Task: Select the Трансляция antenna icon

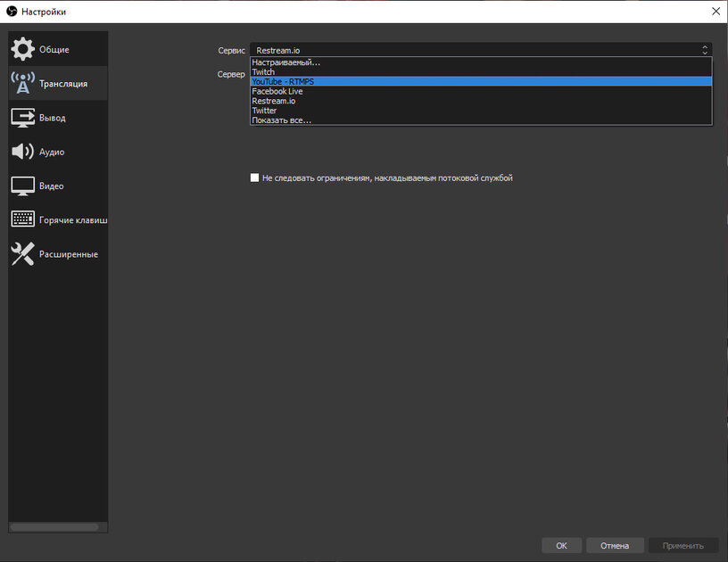Action: coord(23,83)
